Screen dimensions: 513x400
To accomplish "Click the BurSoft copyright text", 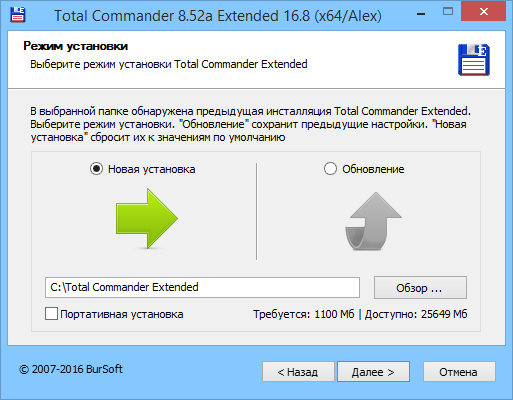I will (x=71, y=369).
